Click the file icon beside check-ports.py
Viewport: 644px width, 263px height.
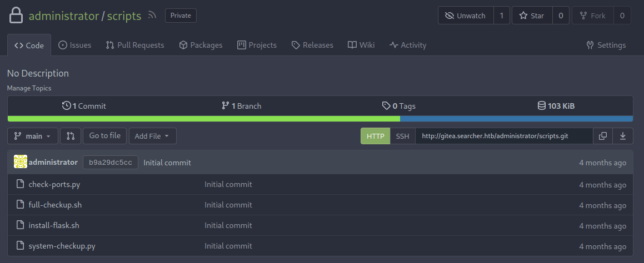[x=20, y=184]
